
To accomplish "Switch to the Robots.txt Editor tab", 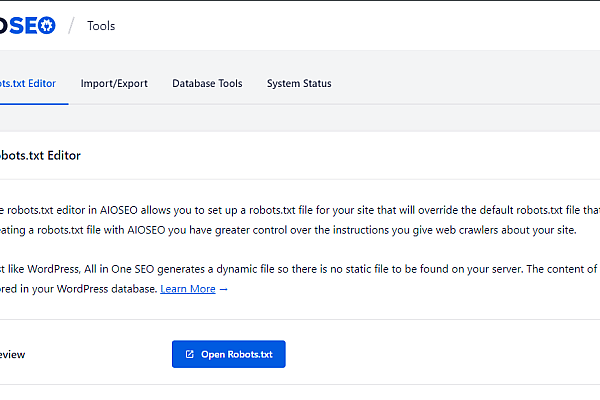I will (x=28, y=83).
